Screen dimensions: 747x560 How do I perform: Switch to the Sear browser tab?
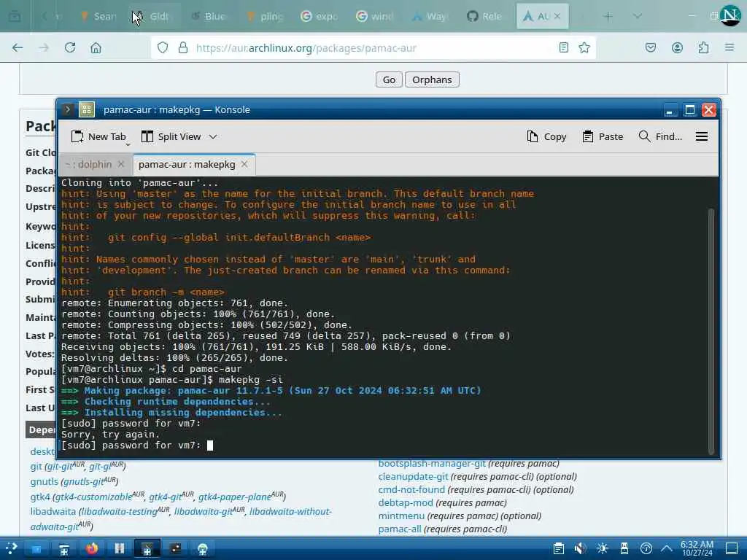[98, 17]
